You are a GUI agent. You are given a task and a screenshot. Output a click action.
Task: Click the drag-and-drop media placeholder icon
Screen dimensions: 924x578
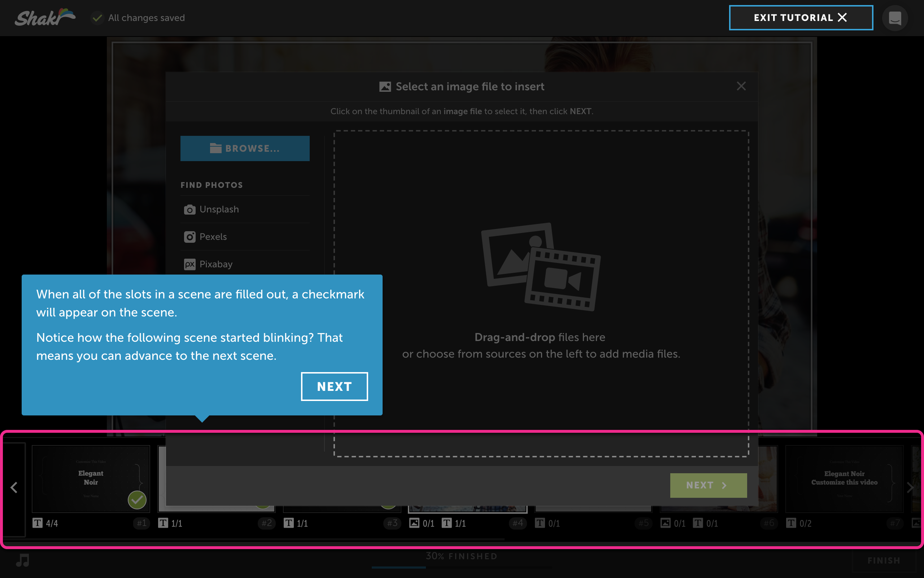pos(541,267)
